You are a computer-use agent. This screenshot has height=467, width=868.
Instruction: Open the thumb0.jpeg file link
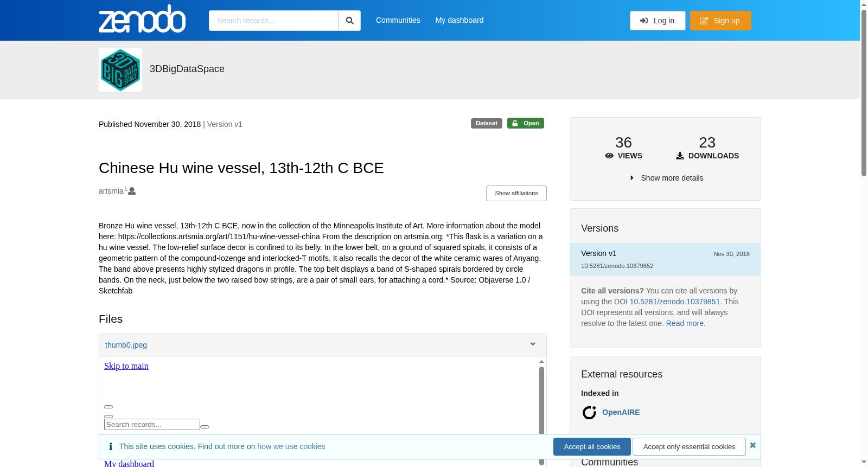(126, 345)
